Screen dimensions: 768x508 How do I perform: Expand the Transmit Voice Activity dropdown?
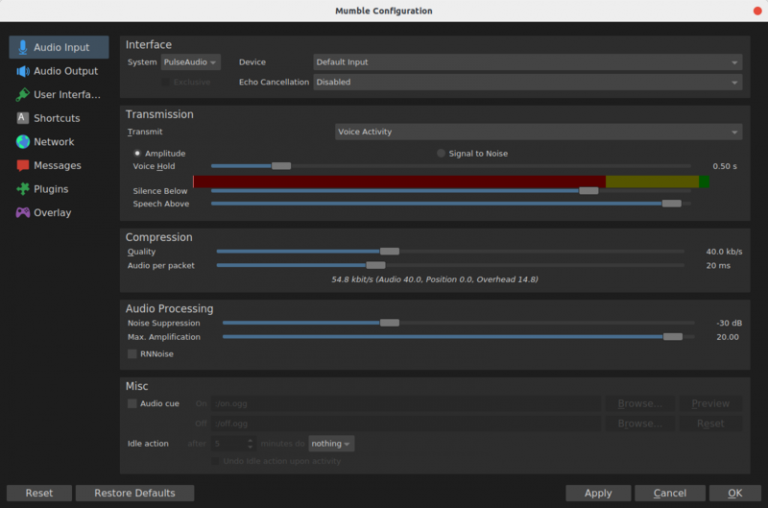(537, 132)
